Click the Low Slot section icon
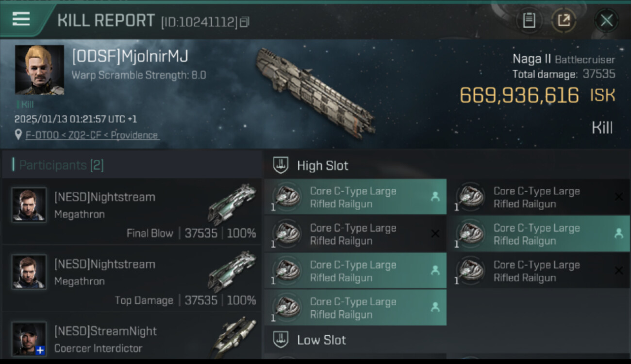631x364 pixels. pyautogui.click(x=280, y=340)
